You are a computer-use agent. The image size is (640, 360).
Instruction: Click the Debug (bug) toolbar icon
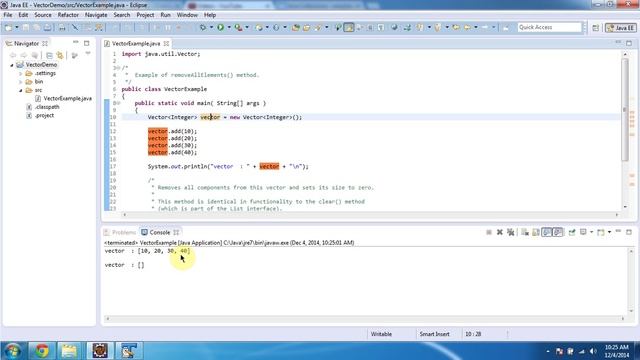202,27
